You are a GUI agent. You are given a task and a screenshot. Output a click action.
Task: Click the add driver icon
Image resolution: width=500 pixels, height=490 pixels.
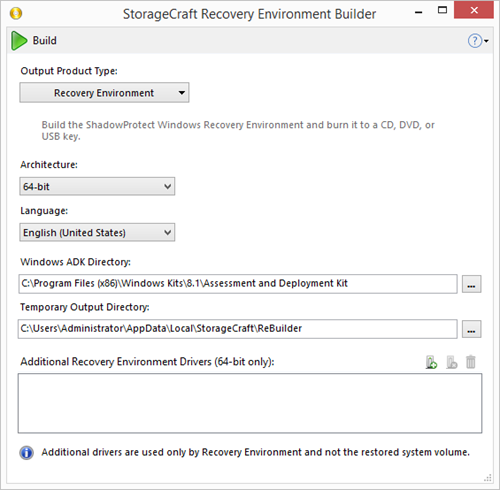[x=431, y=362]
